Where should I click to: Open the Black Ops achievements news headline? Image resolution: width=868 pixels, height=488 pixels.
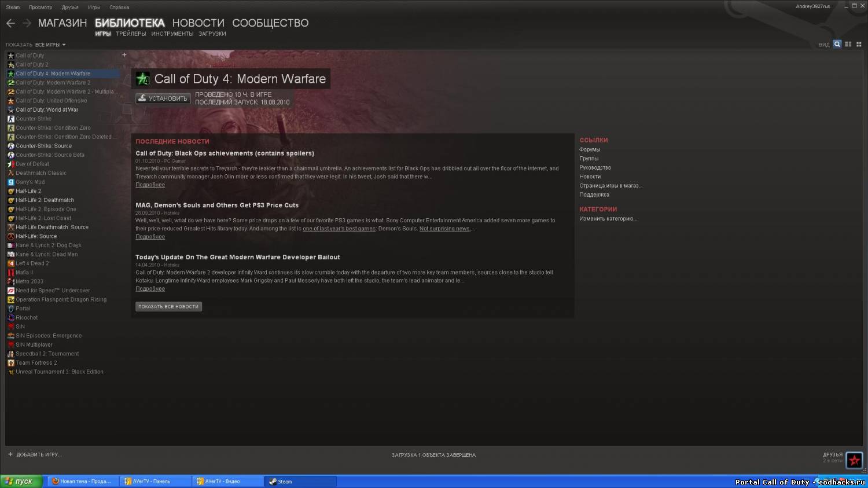pos(225,153)
